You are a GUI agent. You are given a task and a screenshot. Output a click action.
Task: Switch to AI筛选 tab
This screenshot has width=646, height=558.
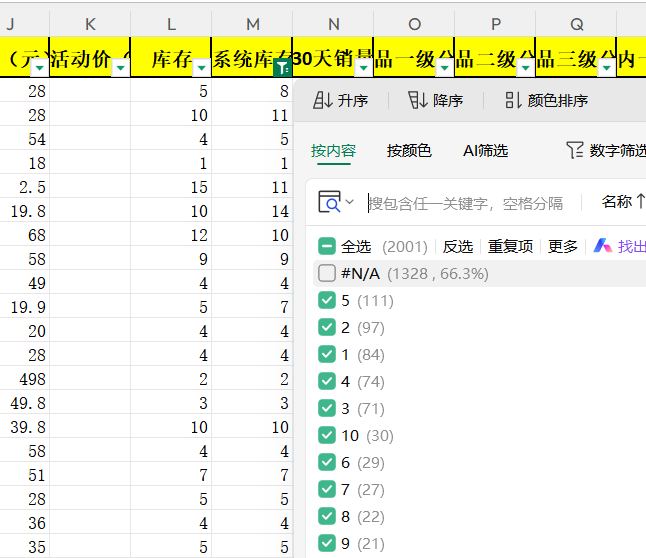pyautogui.click(x=485, y=151)
